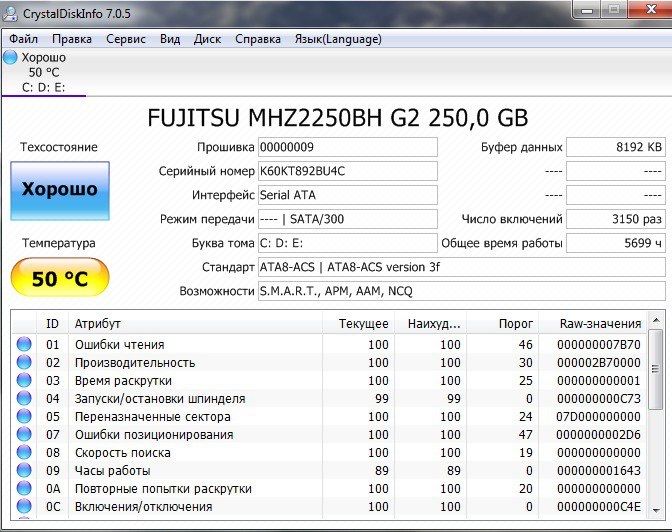Select the Часы работы attribute text
672x532 pixels.
[x=113, y=471]
